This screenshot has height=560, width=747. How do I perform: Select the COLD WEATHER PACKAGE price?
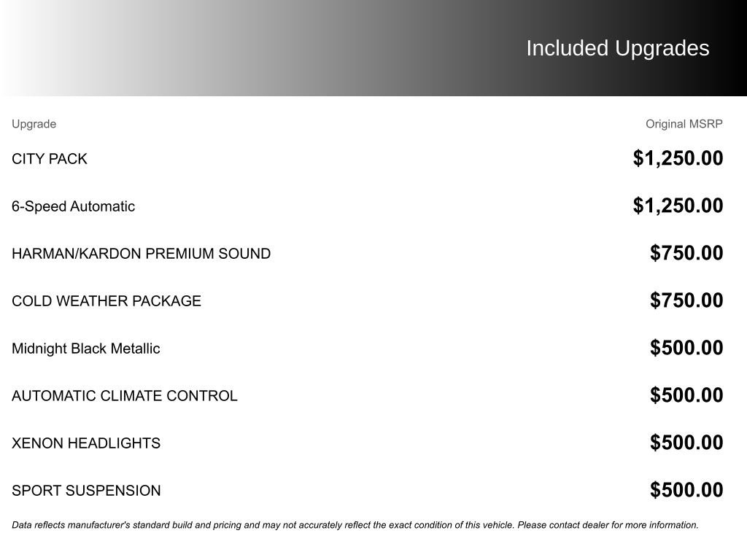tap(686, 300)
